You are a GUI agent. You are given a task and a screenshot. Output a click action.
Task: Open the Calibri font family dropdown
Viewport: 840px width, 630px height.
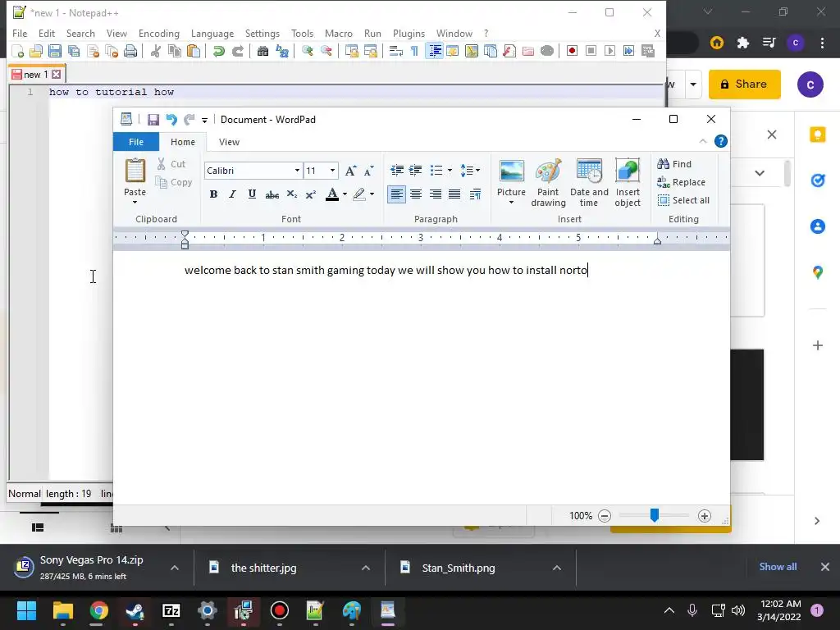click(297, 171)
